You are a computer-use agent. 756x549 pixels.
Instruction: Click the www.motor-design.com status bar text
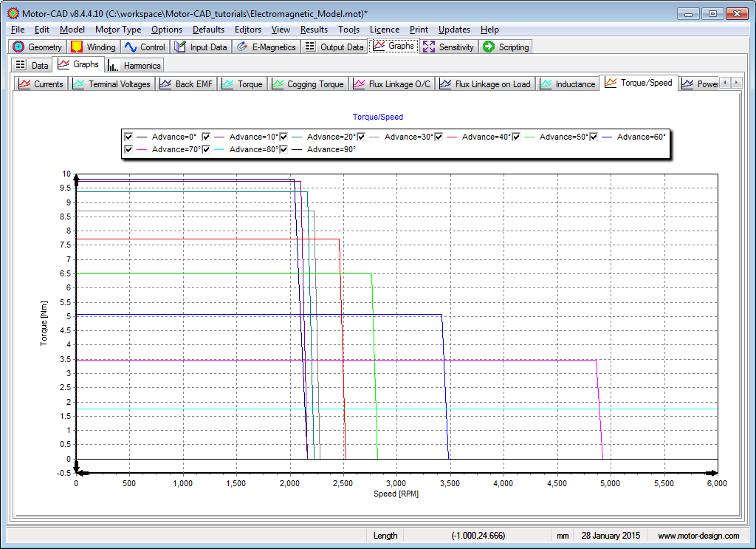[698, 536]
